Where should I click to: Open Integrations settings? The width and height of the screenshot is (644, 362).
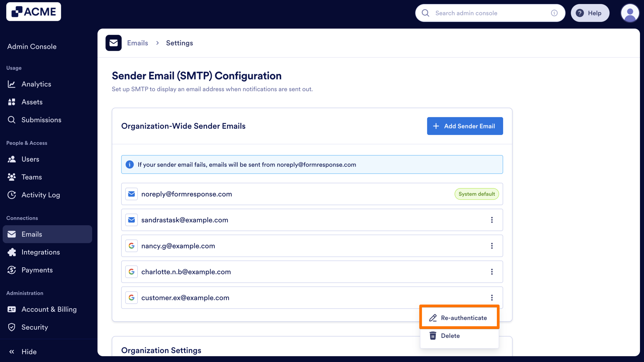click(41, 252)
